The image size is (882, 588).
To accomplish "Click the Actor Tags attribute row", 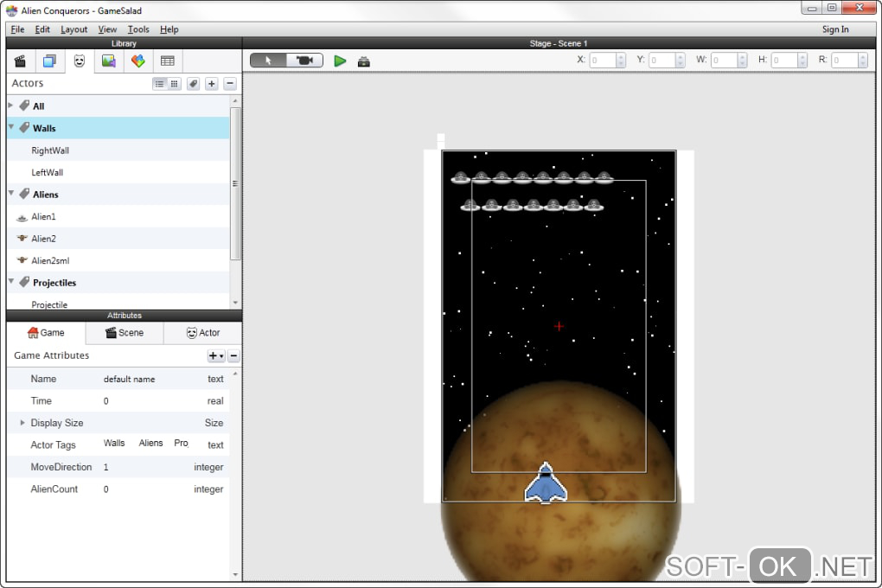I will coord(118,444).
